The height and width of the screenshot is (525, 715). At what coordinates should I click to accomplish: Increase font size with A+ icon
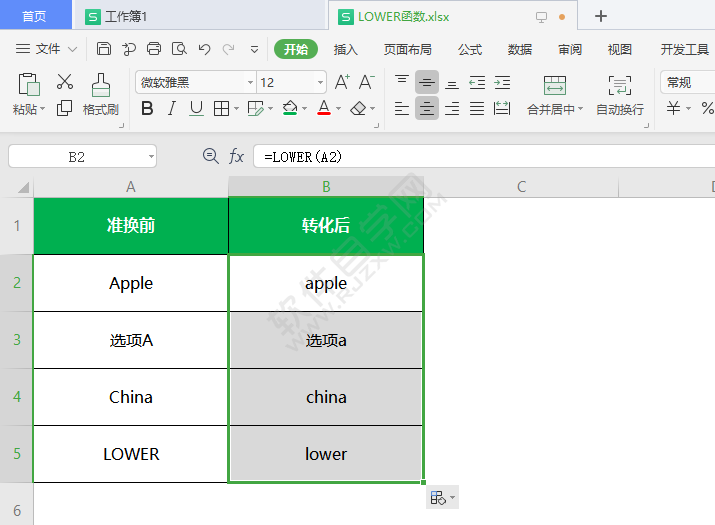342,82
